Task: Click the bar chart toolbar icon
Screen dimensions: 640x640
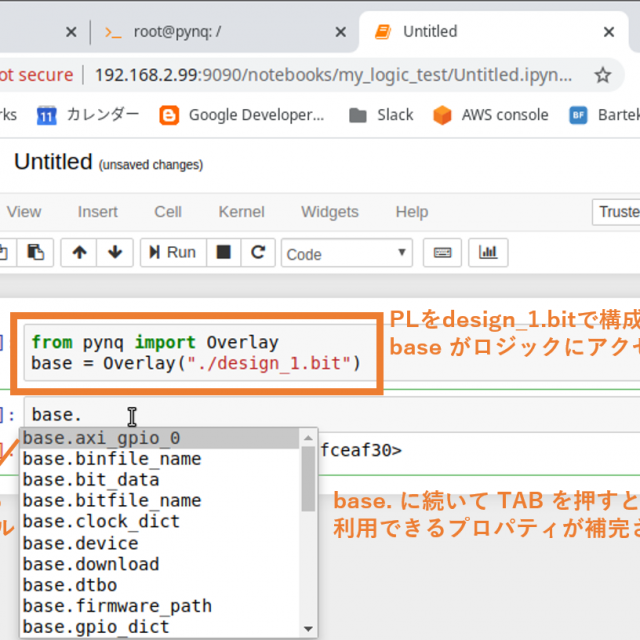Action: tap(488, 253)
